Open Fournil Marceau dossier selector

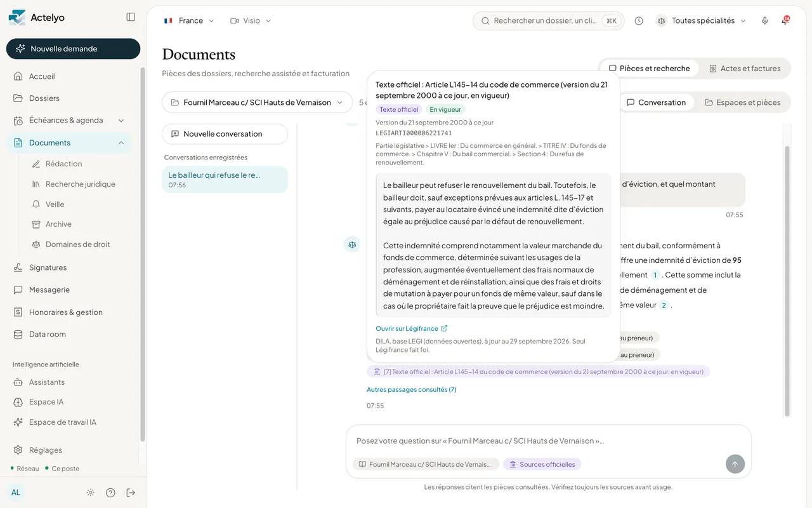pos(258,102)
